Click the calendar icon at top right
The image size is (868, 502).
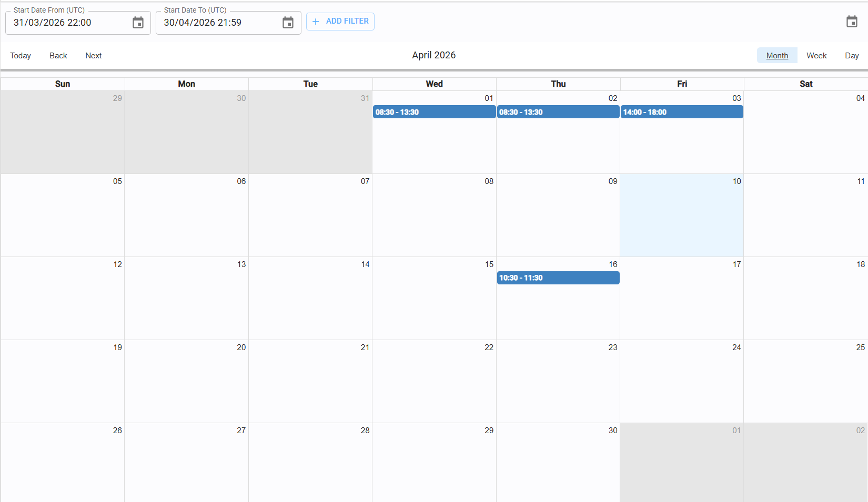[x=852, y=22]
